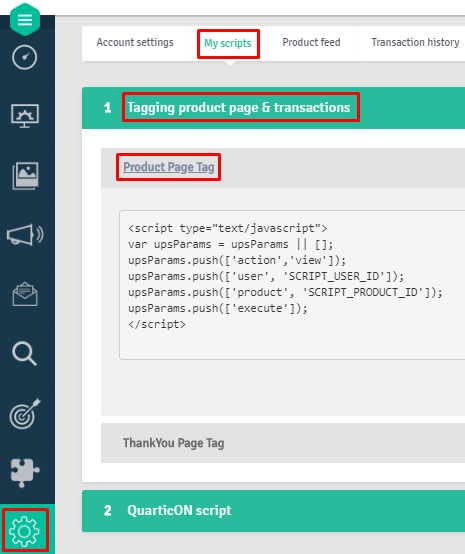
Task: Click inside the script code text box
Action: click(292, 285)
